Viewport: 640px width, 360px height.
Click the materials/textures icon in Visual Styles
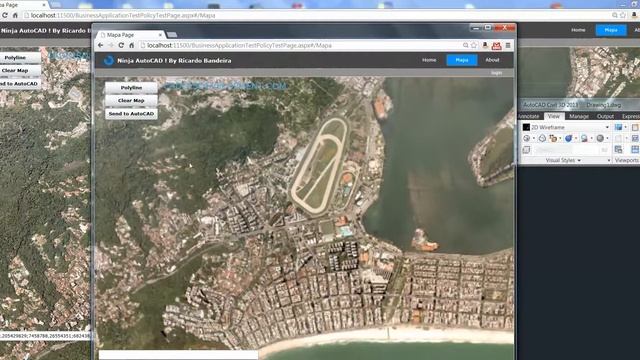584,138
